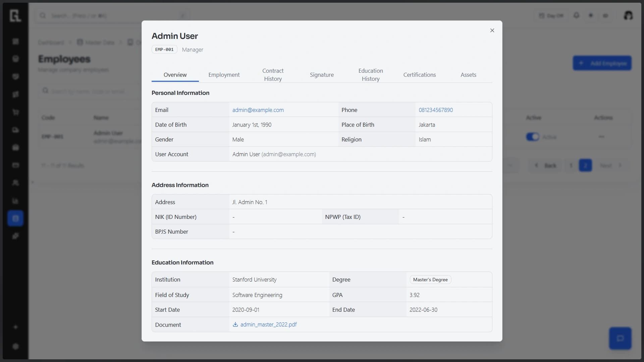Switch to the Assets tab
The image size is (644, 362).
point(468,75)
